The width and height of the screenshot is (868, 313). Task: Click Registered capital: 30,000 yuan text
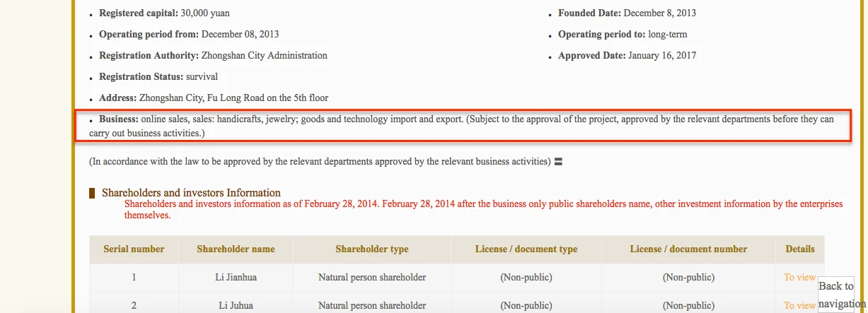[164, 13]
